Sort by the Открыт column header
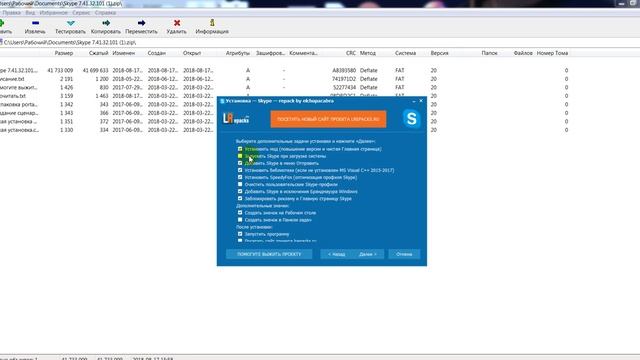640x360 pixels. coord(192,53)
